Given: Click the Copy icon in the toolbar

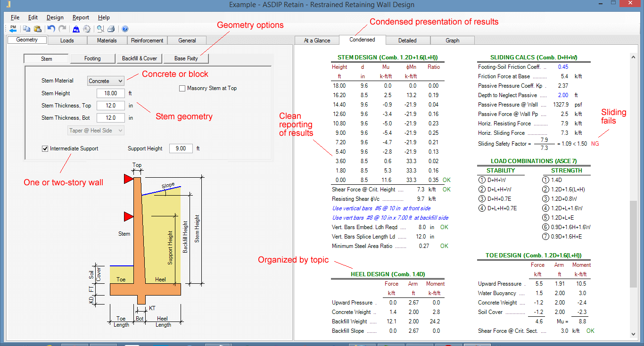Looking at the screenshot, I should coord(27,29).
